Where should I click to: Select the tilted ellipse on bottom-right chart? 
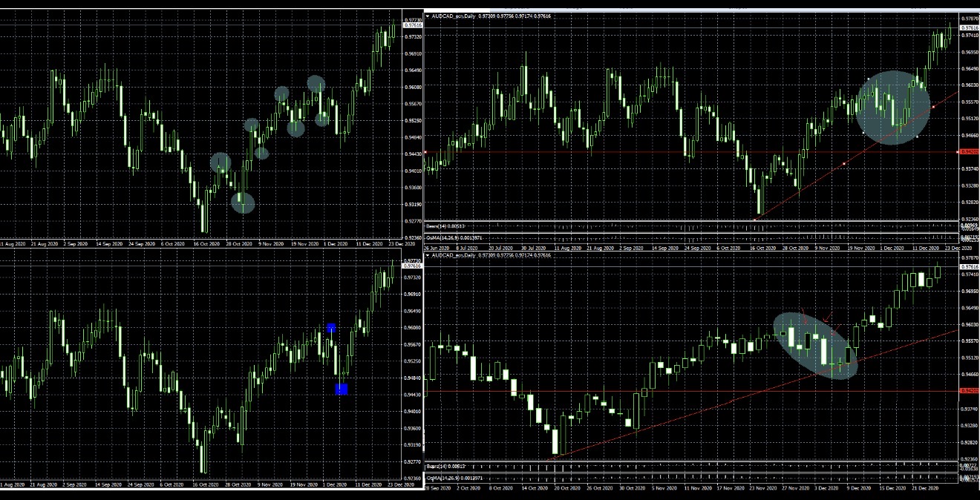coord(815,345)
